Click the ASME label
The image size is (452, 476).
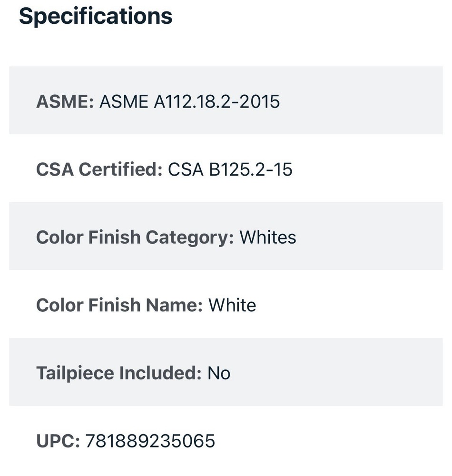point(65,101)
